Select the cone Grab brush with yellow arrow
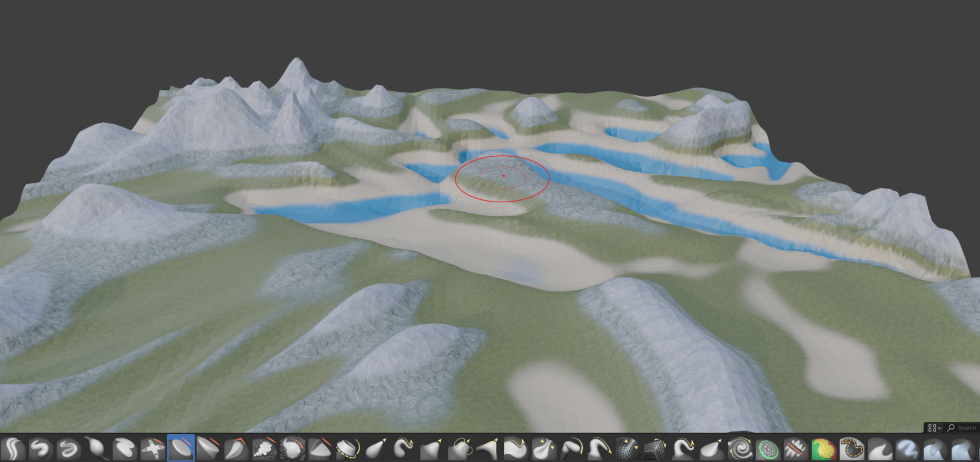Image resolution: width=980 pixels, height=462 pixels. 376,448
